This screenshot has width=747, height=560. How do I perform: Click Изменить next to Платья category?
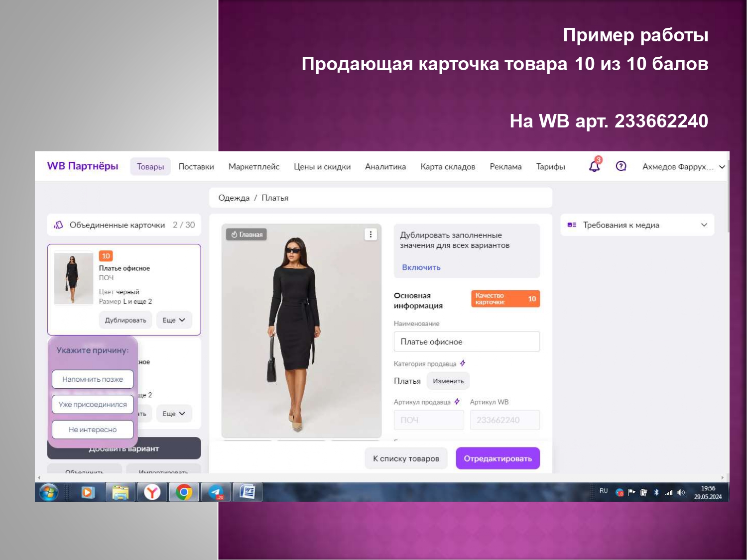[x=448, y=381]
